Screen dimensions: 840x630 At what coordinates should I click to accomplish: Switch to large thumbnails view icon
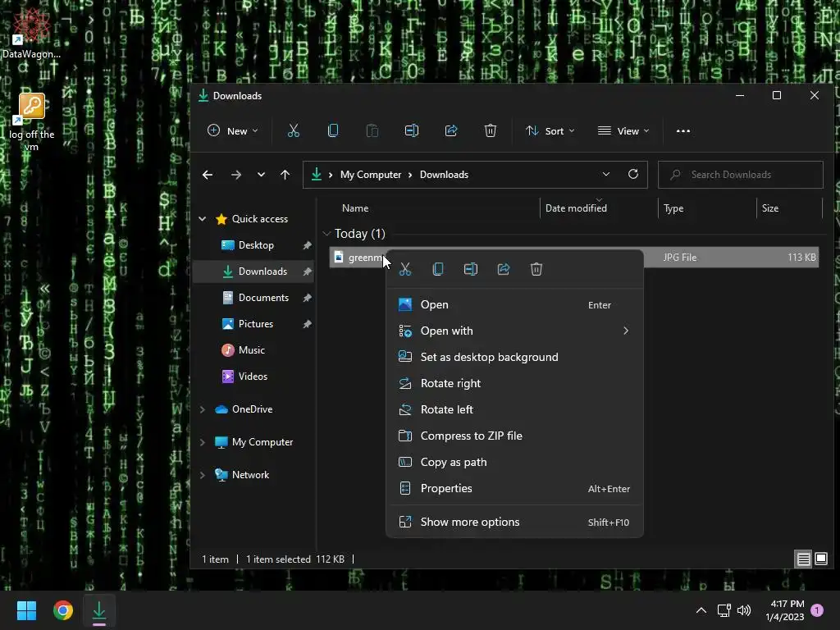pos(820,559)
